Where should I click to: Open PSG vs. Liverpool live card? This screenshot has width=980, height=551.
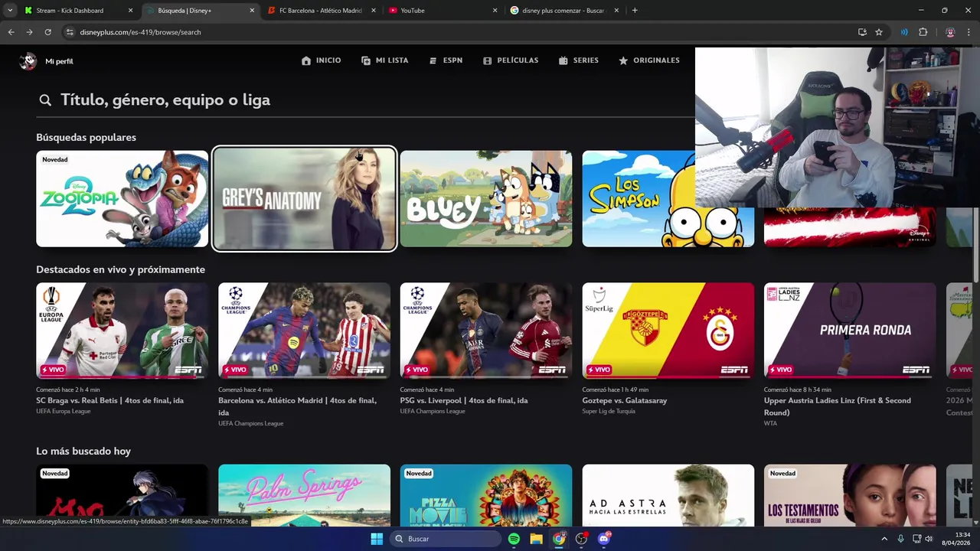(486, 331)
